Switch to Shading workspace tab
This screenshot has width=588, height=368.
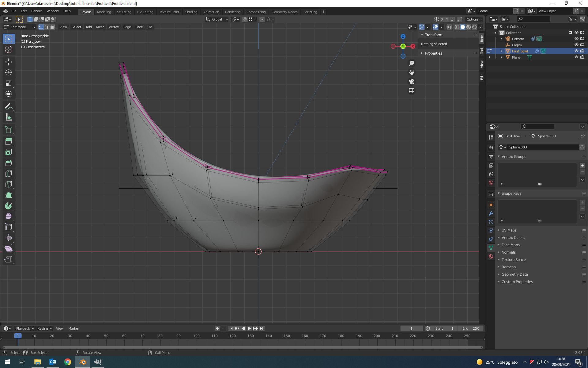pos(191,12)
